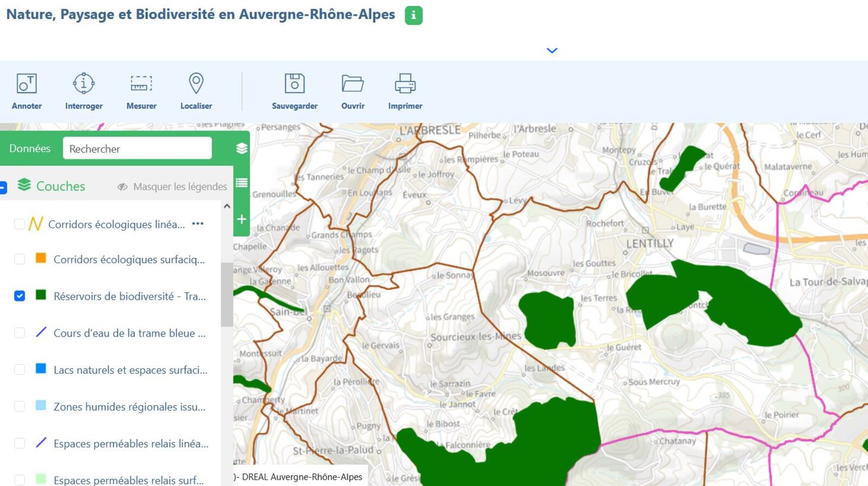868x486 pixels.
Task: Uncheck Réservoirs de biodiversité layer
Action: [x=20, y=296]
